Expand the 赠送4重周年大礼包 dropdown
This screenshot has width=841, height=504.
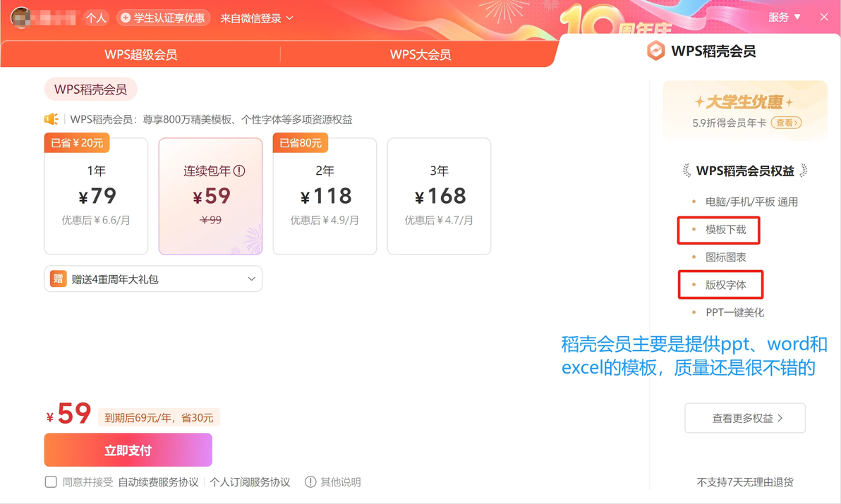click(153, 278)
